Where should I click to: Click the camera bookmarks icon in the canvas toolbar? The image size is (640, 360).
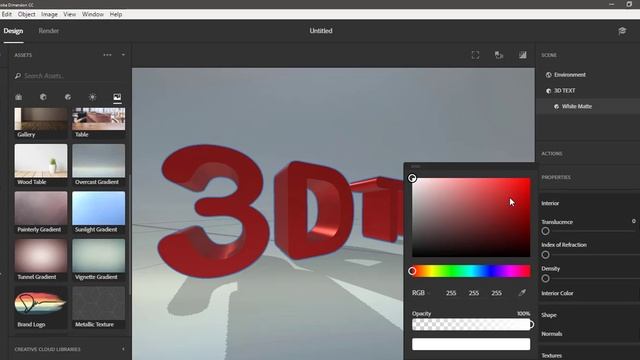click(x=499, y=55)
